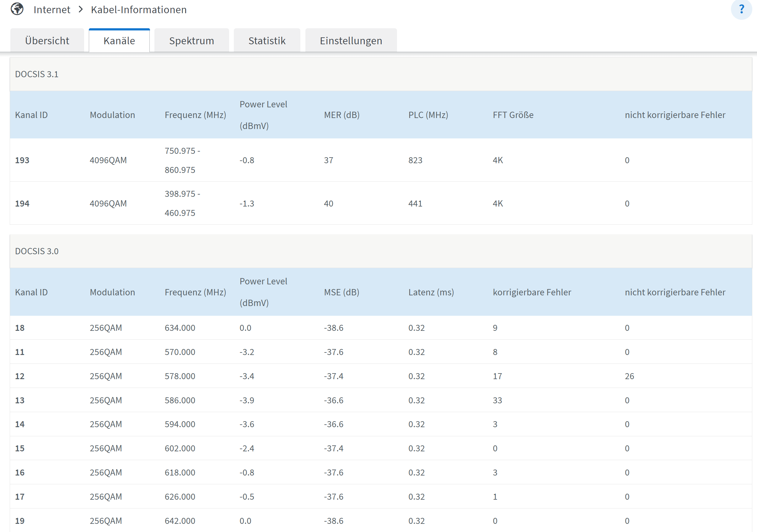Select channel ID 194 row
Screen dimensions: 757x532
click(x=22, y=203)
